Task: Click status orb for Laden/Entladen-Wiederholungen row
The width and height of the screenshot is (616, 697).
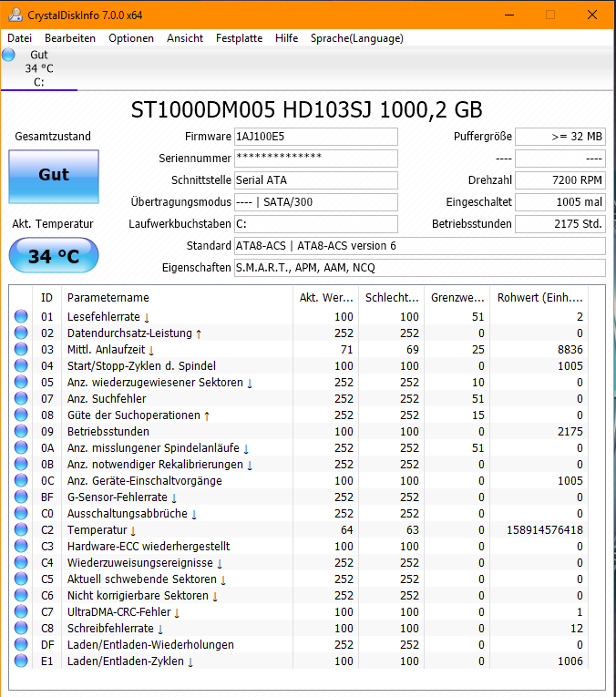Action: [x=21, y=644]
